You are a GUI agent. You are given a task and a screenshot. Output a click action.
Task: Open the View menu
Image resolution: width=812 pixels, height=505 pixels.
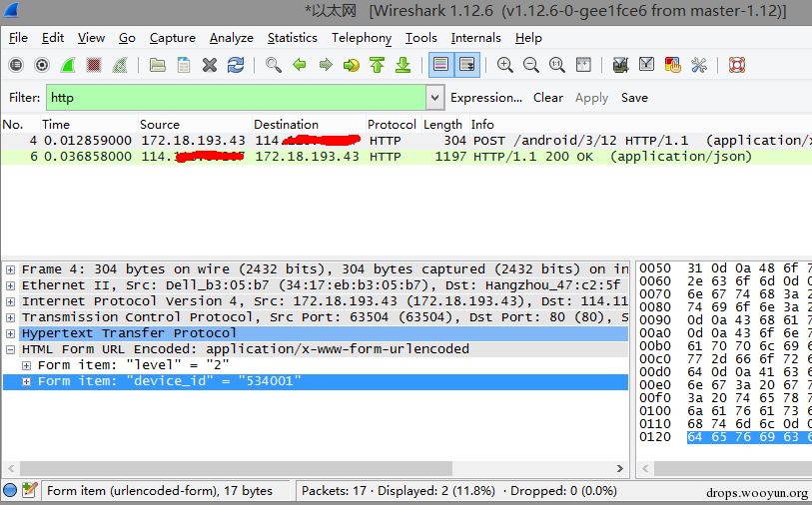pos(91,38)
